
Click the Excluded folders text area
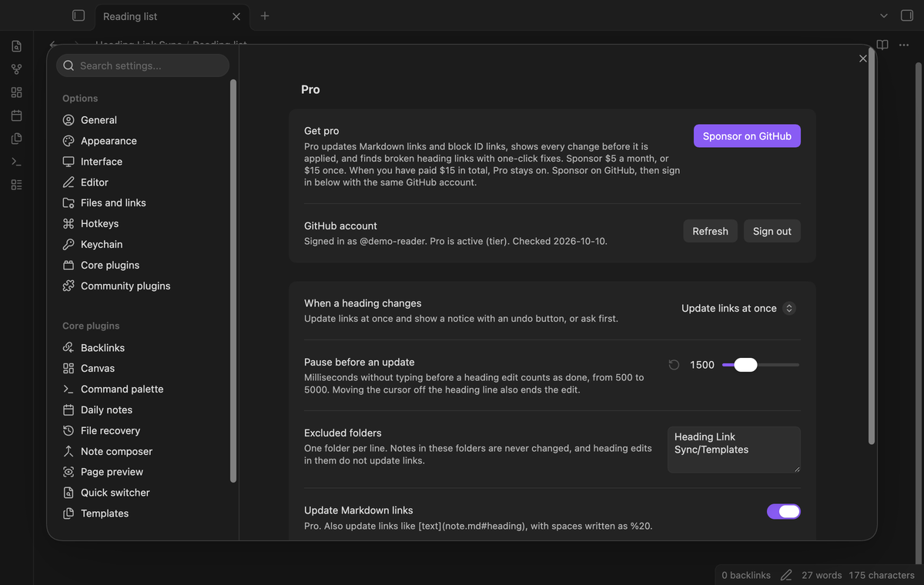click(734, 450)
